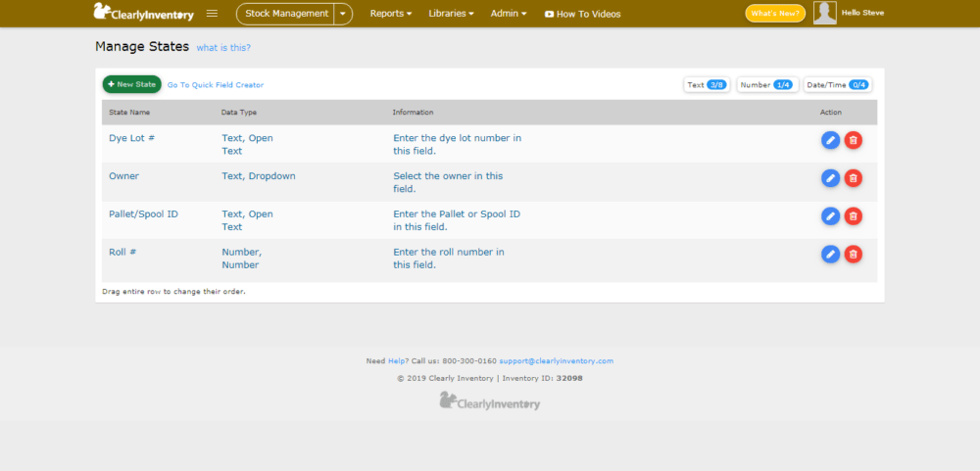
Task: Select the 'Dye Lot #' state name
Action: point(132,138)
